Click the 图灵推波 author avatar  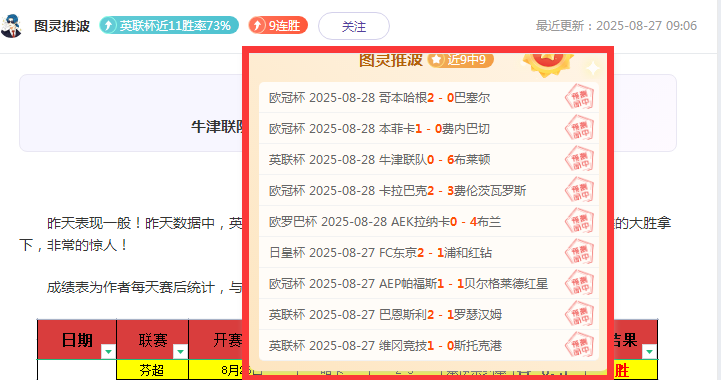11,26
